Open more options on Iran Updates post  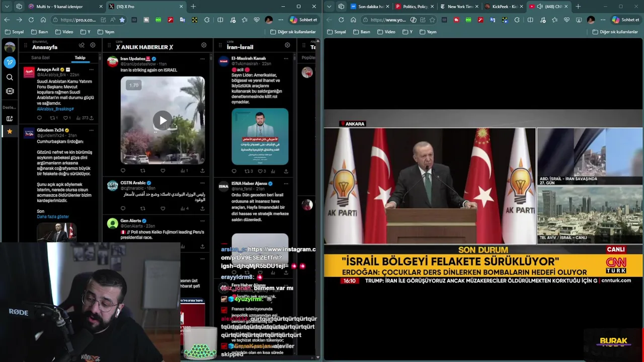click(202, 59)
